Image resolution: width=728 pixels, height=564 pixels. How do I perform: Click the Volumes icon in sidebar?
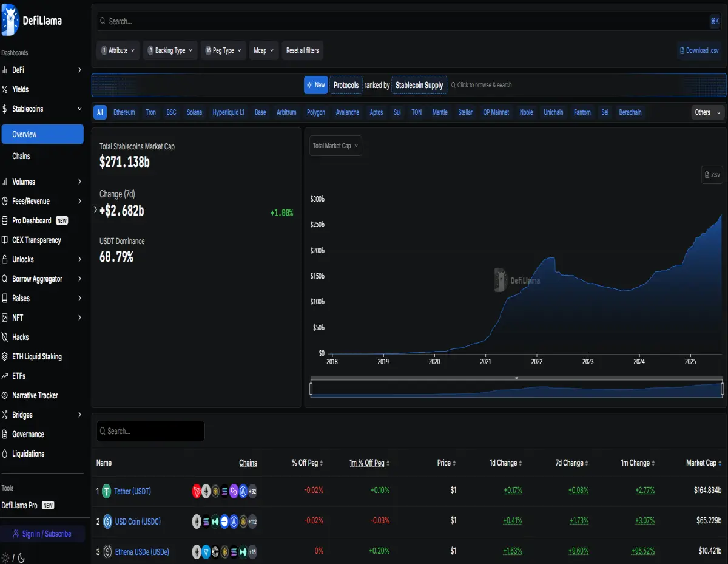click(x=5, y=182)
